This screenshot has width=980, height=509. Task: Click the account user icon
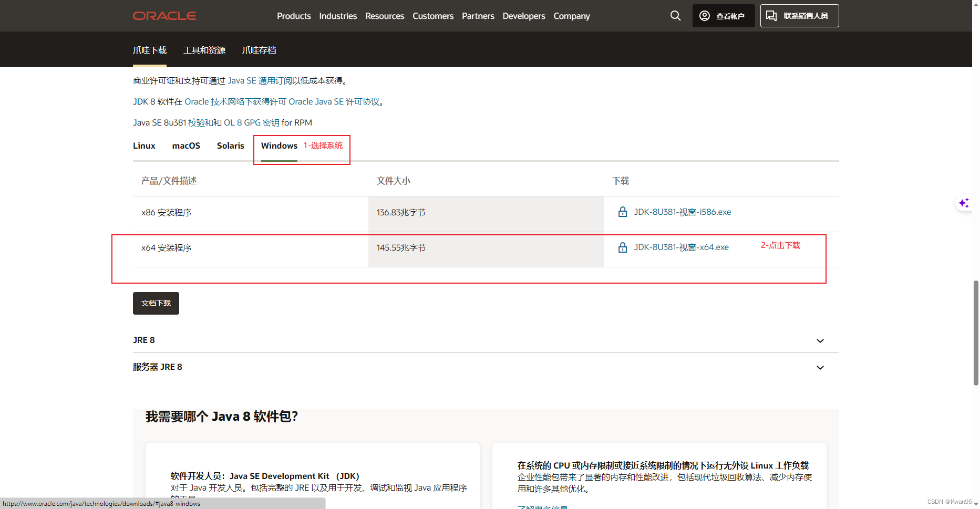(705, 16)
